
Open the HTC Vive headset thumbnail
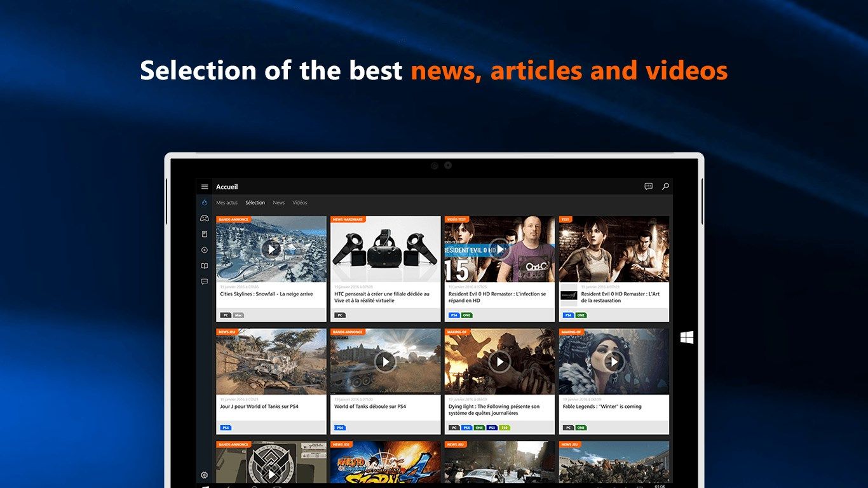coord(385,249)
